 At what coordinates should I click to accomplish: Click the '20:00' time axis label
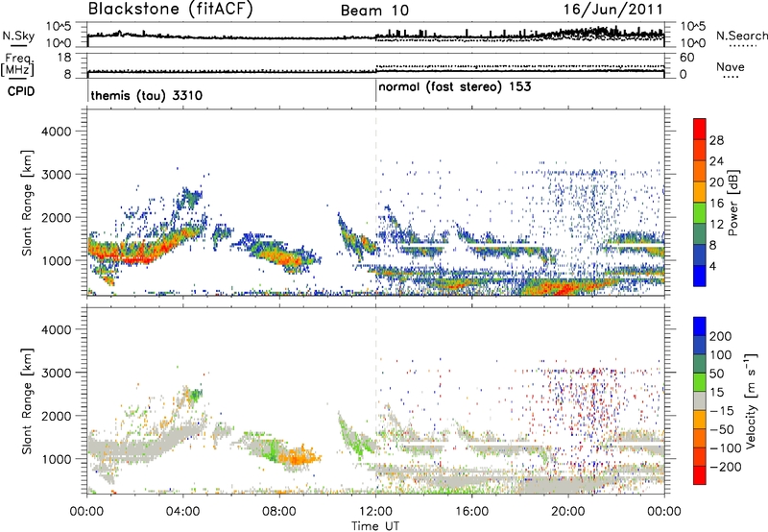tap(567, 512)
